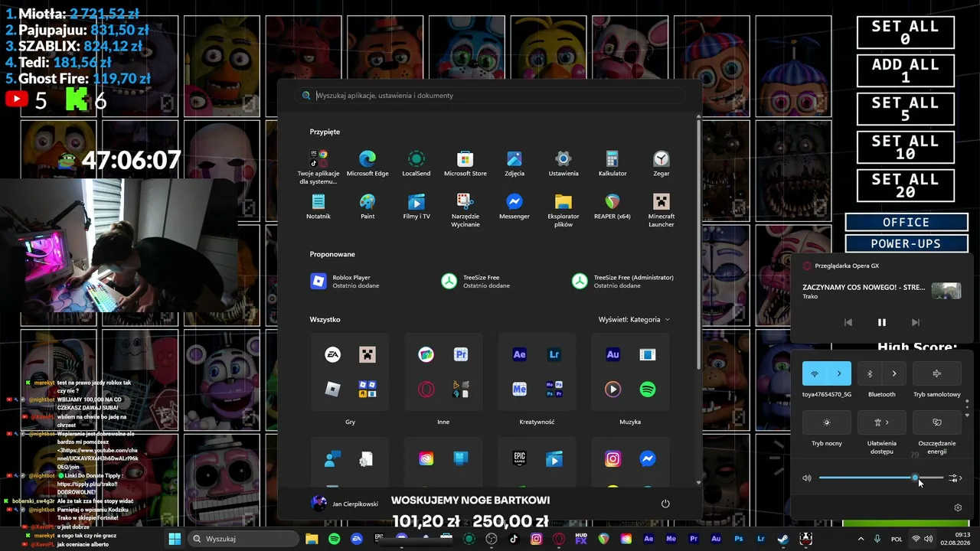
Task: Open the pinned Zdjęcia app
Action: 514,163
